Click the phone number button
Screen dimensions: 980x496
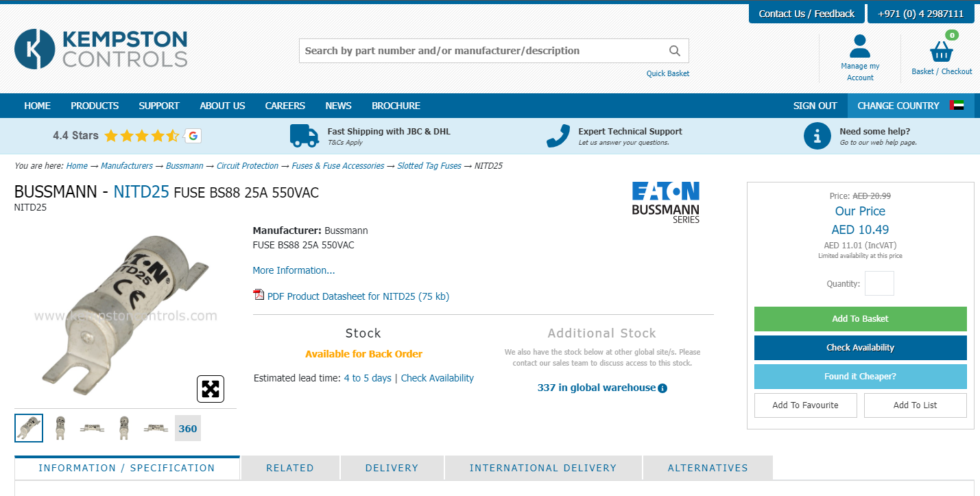[x=920, y=14]
